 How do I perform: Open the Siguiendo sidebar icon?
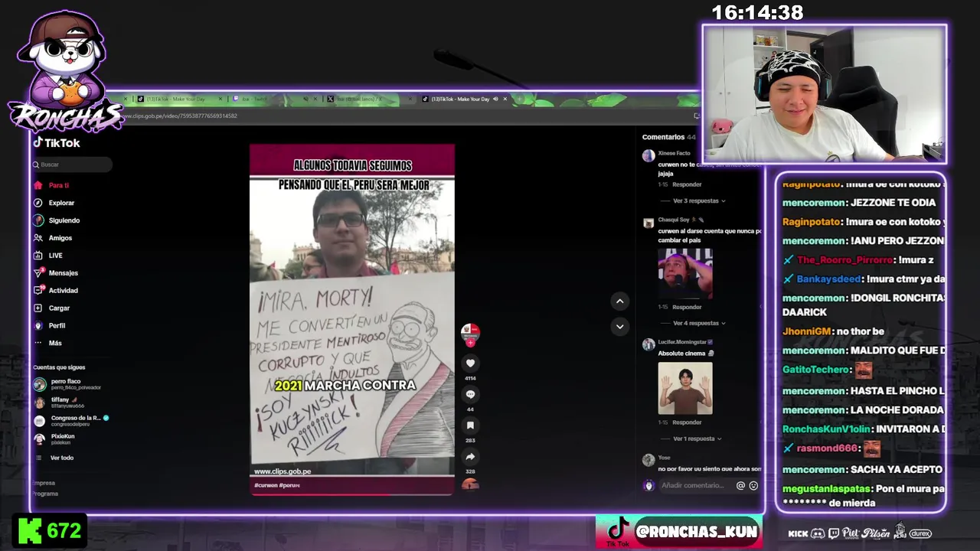(x=38, y=220)
